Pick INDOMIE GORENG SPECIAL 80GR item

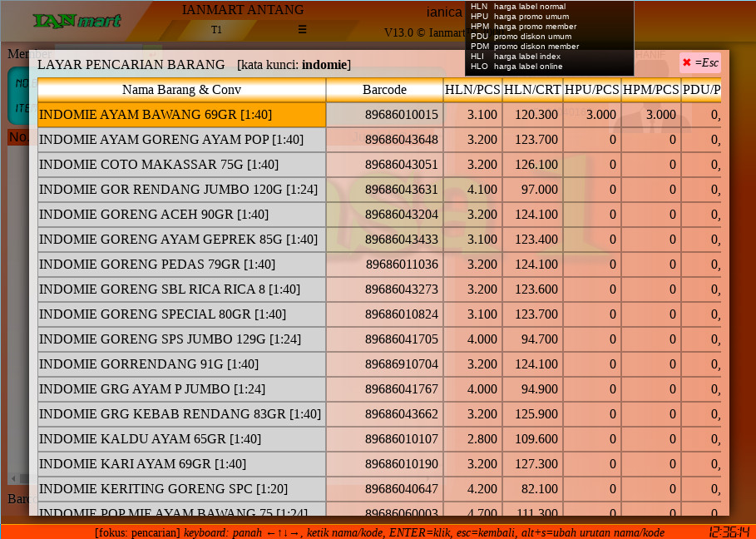pos(181,314)
